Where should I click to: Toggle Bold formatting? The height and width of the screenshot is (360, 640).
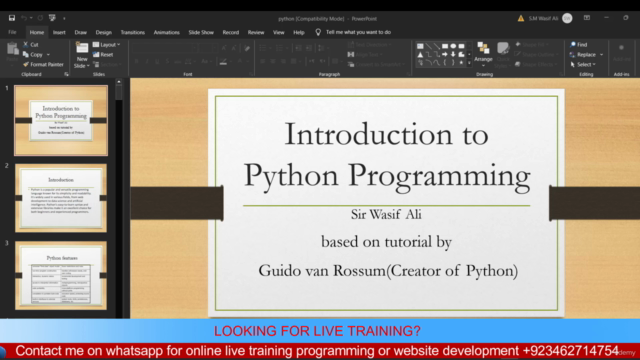(x=137, y=61)
